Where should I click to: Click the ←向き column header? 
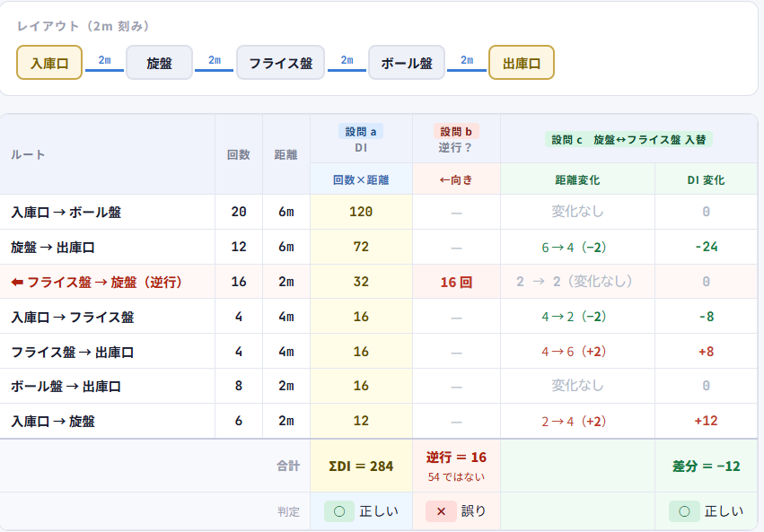(x=456, y=179)
